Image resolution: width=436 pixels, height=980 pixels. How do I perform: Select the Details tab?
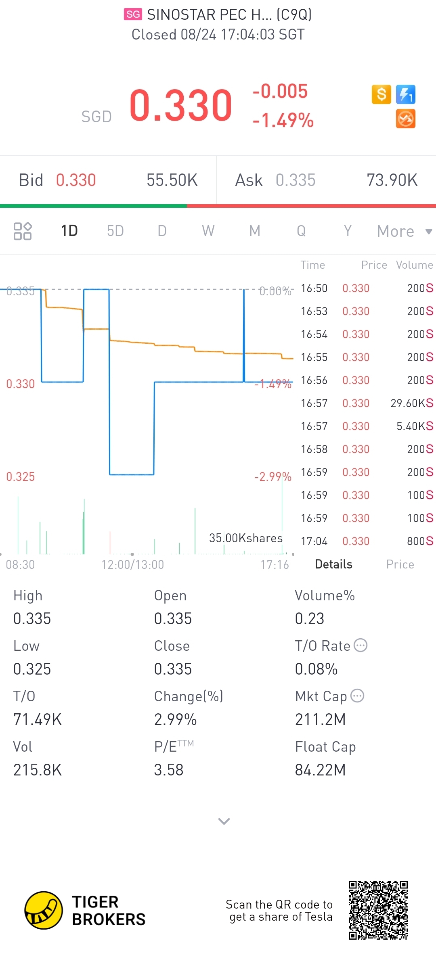[333, 564]
